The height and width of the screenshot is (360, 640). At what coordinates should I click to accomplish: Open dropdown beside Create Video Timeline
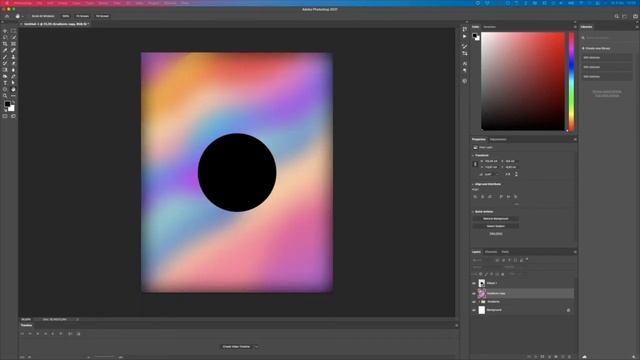(x=256, y=347)
